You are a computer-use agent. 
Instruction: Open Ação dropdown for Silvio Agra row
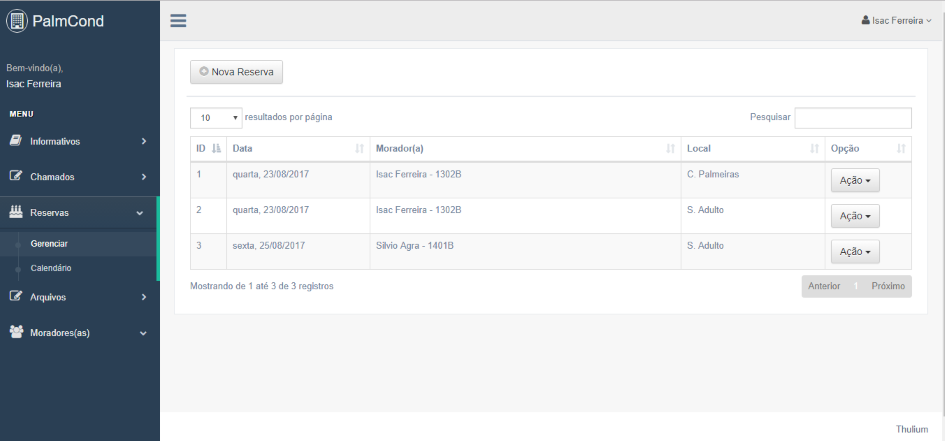(855, 252)
